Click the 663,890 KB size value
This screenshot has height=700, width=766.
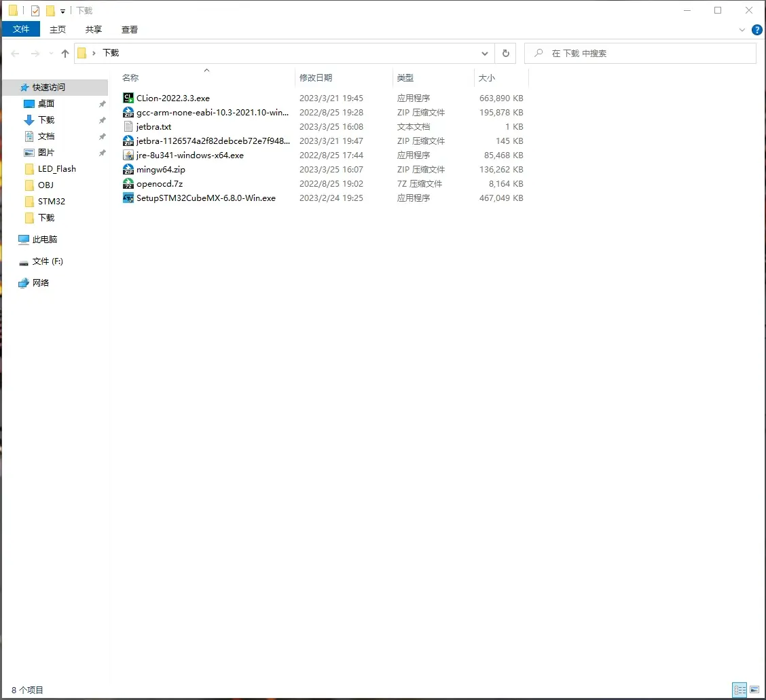pyautogui.click(x=501, y=98)
